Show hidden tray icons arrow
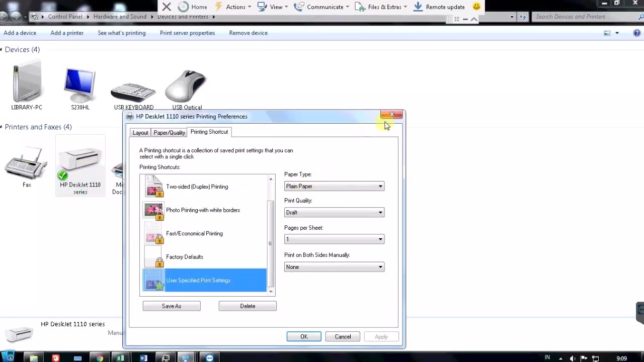This screenshot has width=644, height=362. tap(560, 358)
